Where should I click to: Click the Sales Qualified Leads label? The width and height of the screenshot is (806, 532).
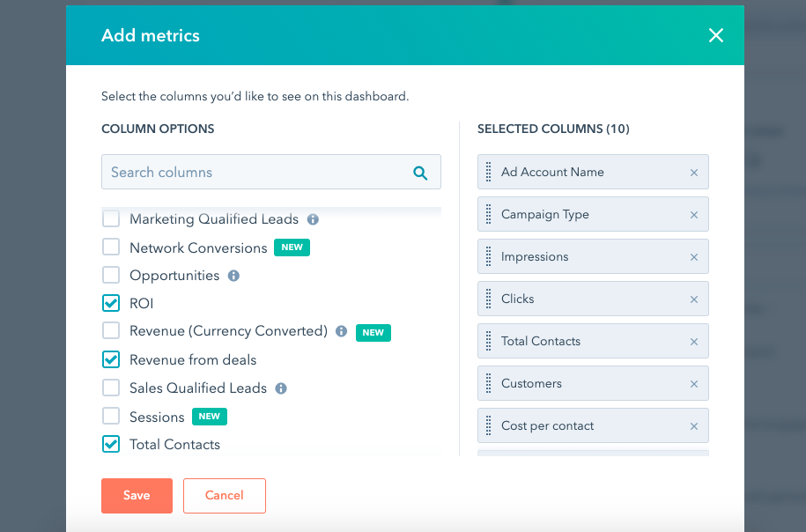coord(198,388)
